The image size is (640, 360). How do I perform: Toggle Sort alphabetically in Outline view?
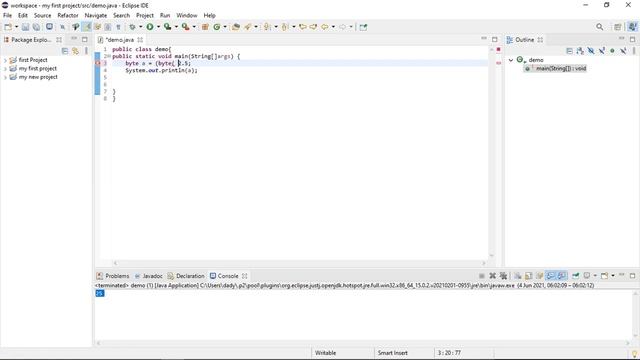580,51
